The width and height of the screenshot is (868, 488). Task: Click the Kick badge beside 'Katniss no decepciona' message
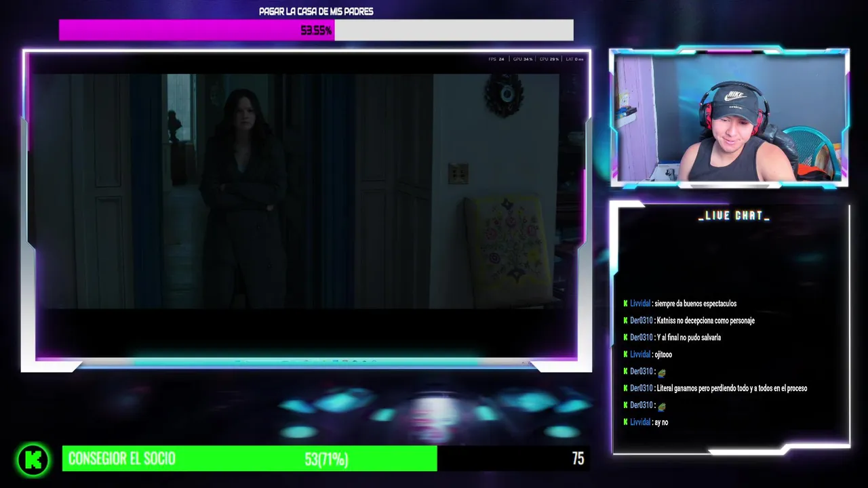tap(625, 321)
